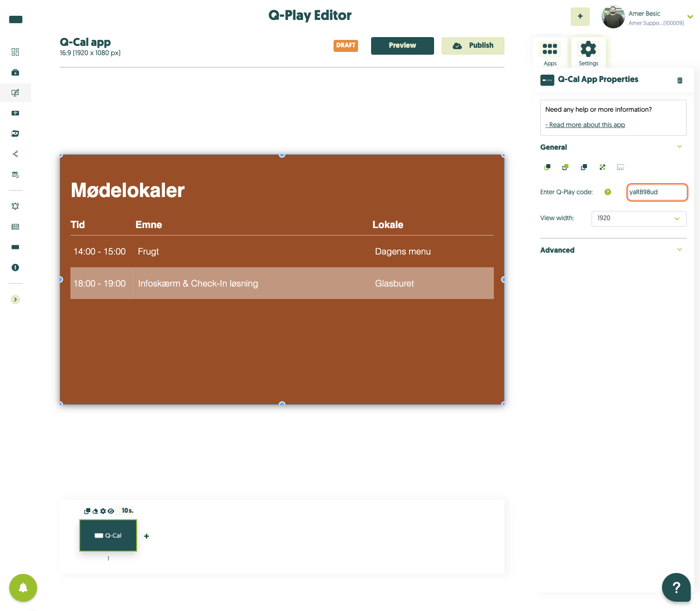The height and width of the screenshot is (611, 700).
Task: Click the Amer Besic profile avatar
Action: [x=613, y=17]
